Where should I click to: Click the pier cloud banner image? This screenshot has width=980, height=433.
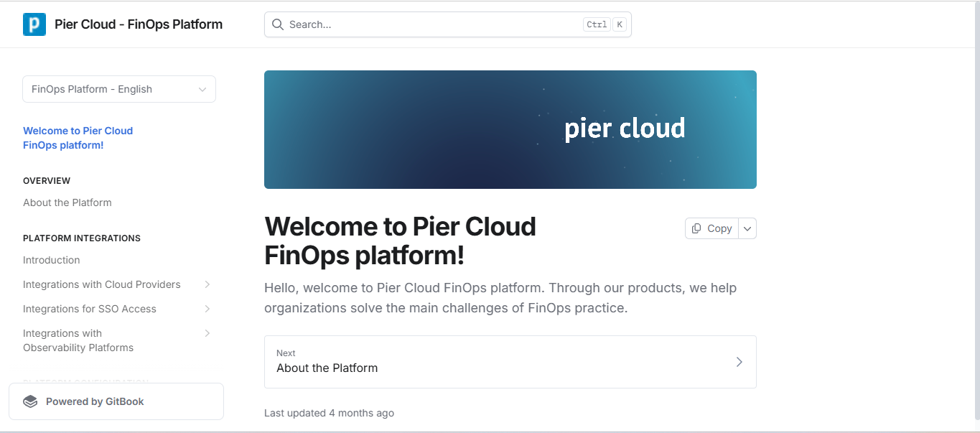[510, 129]
